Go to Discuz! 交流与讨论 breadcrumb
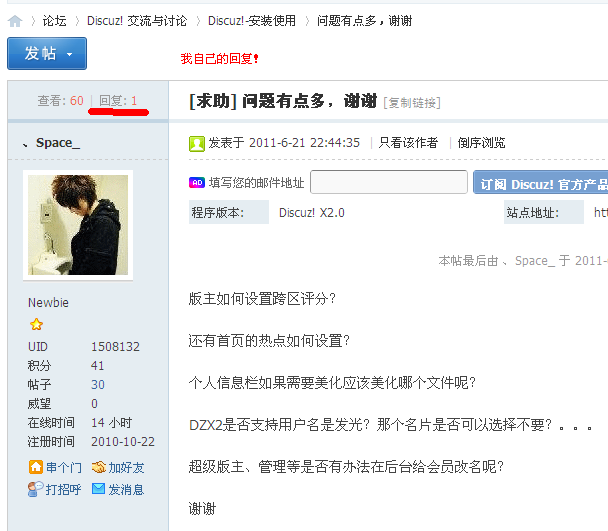The image size is (608, 531). pyautogui.click(x=137, y=21)
